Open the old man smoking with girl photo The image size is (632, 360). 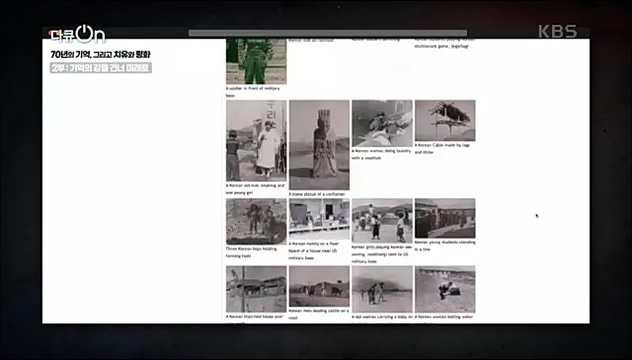coord(256,141)
